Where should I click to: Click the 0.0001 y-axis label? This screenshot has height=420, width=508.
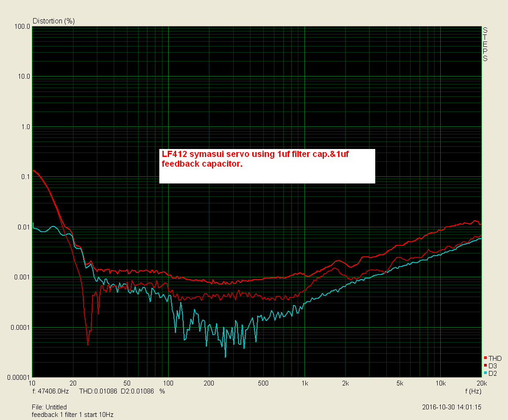[20, 328]
